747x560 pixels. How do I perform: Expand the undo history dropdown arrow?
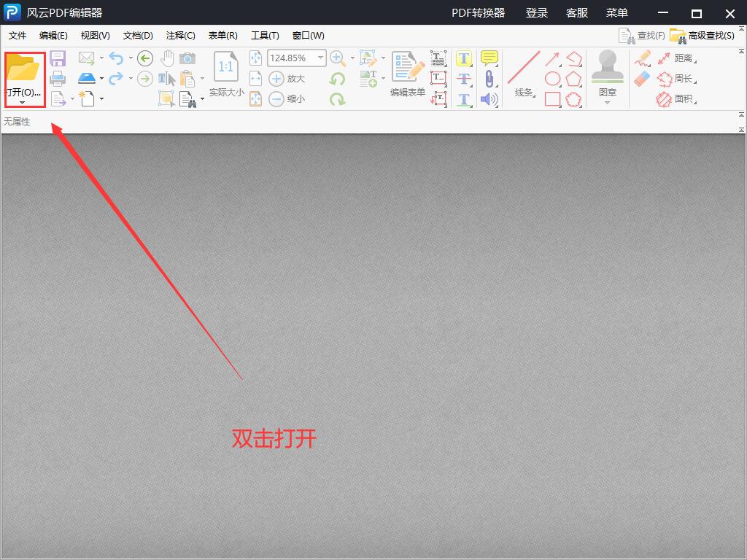click(131, 58)
